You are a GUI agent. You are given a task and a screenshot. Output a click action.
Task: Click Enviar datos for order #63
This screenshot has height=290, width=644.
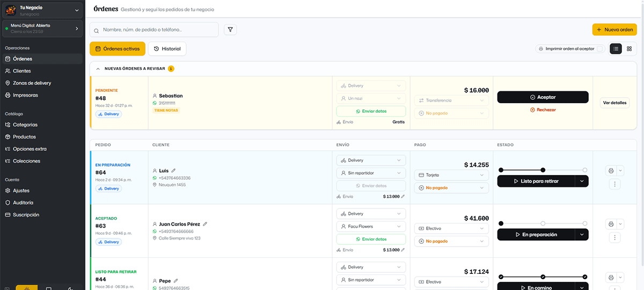tap(371, 239)
